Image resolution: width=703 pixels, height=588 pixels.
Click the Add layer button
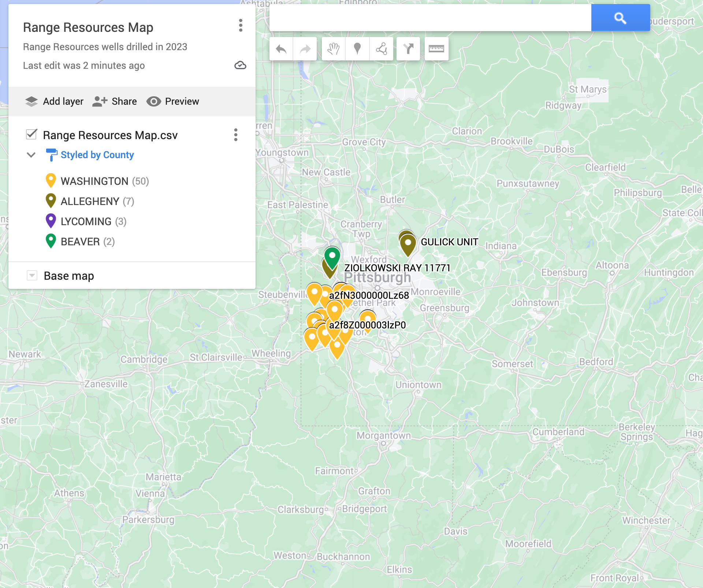coord(54,101)
